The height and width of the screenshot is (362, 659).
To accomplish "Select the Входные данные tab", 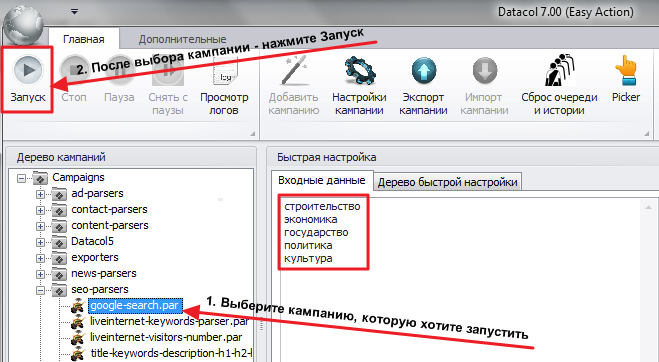I will pos(322,181).
